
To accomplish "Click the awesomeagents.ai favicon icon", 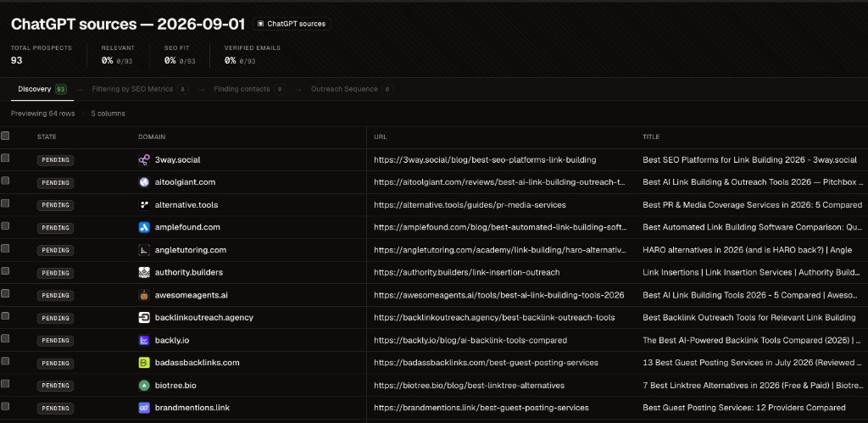I will 144,295.
